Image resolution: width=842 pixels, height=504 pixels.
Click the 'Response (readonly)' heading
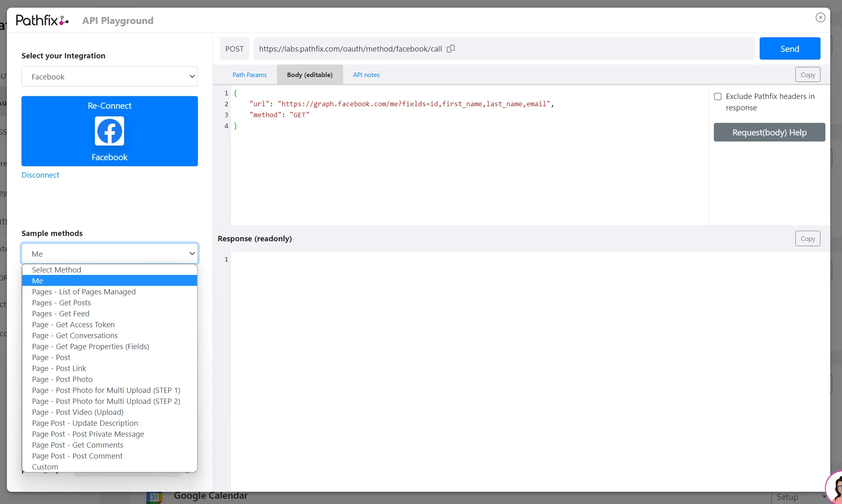tap(255, 238)
